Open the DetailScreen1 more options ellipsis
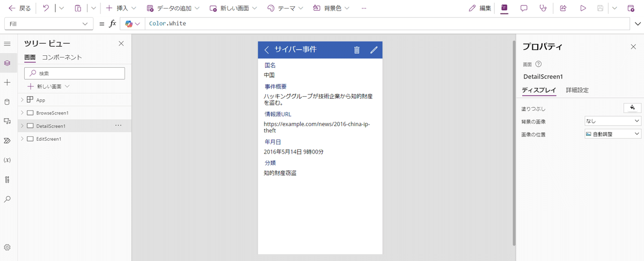 pos(118,126)
